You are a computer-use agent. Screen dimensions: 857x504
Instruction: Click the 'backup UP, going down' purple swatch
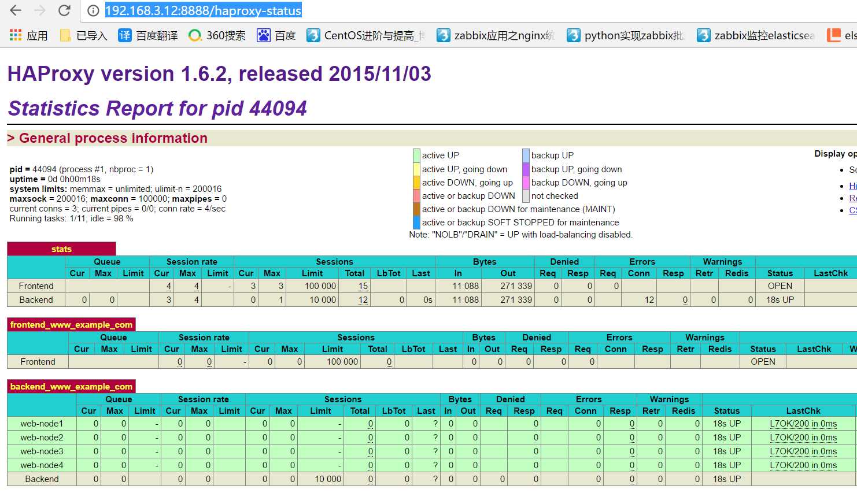click(526, 169)
